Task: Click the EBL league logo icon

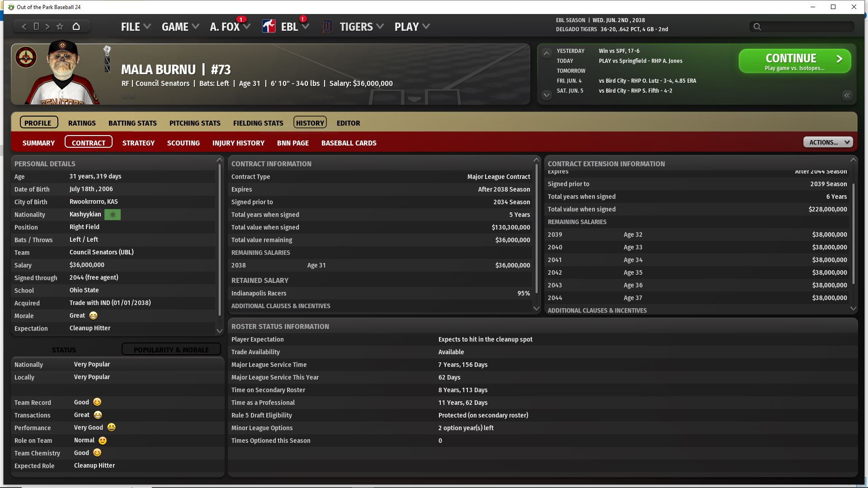Action: (x=269, y=27)
